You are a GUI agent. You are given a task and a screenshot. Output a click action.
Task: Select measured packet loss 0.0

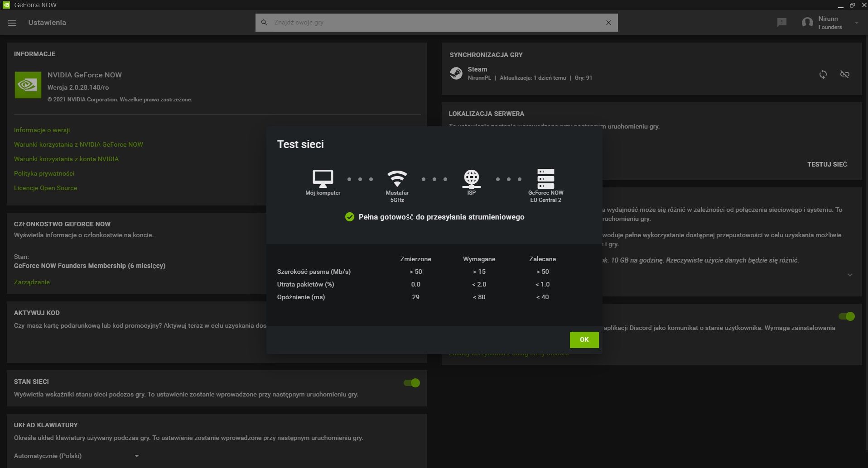415,284
